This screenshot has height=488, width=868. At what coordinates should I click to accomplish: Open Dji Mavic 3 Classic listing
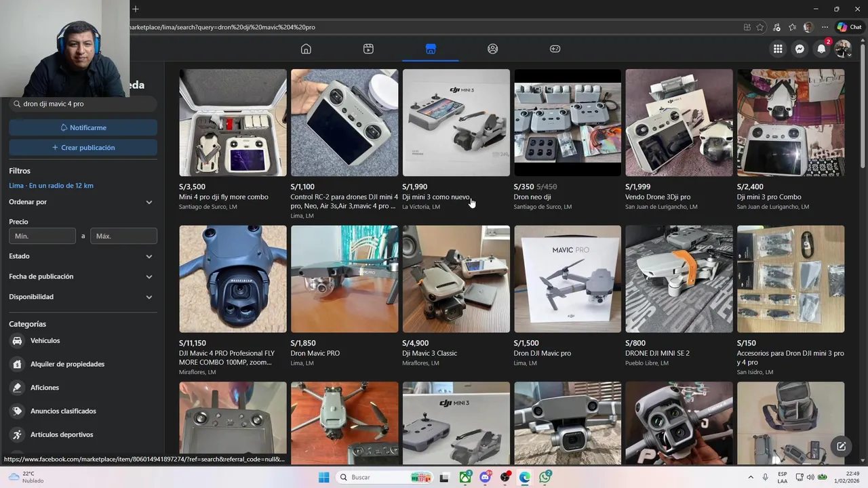(456, 279)
